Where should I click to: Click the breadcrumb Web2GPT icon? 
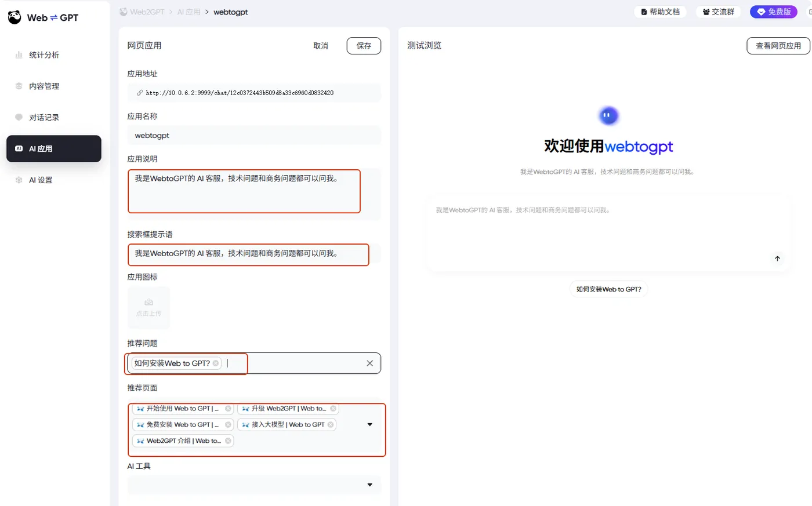click(x=124, y=12)
